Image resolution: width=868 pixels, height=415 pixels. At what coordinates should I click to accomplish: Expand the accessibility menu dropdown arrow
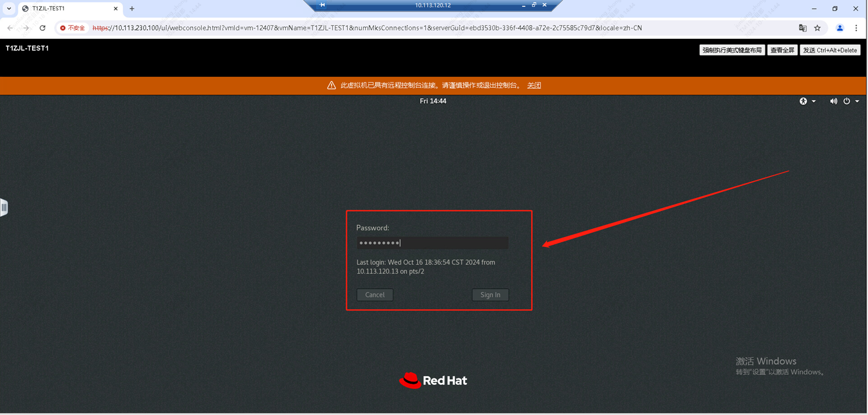pos(813,101)
